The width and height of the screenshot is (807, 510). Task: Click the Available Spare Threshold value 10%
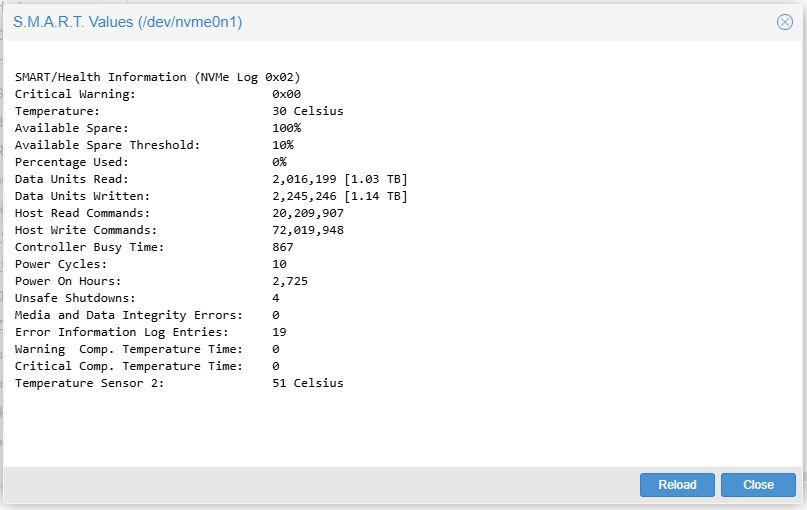pos(283,145)
